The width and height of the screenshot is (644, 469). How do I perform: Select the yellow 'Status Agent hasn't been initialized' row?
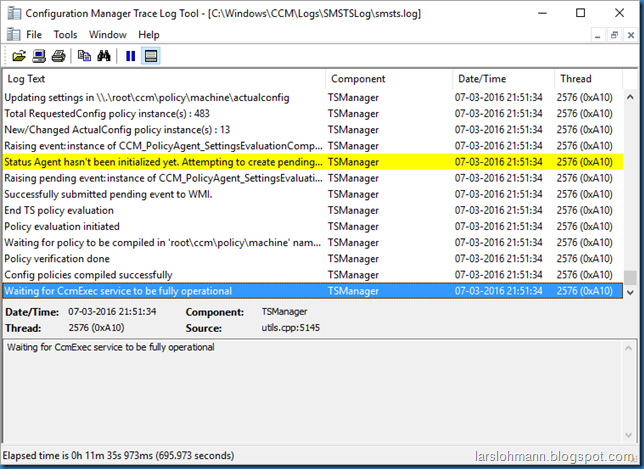[313, 162]
